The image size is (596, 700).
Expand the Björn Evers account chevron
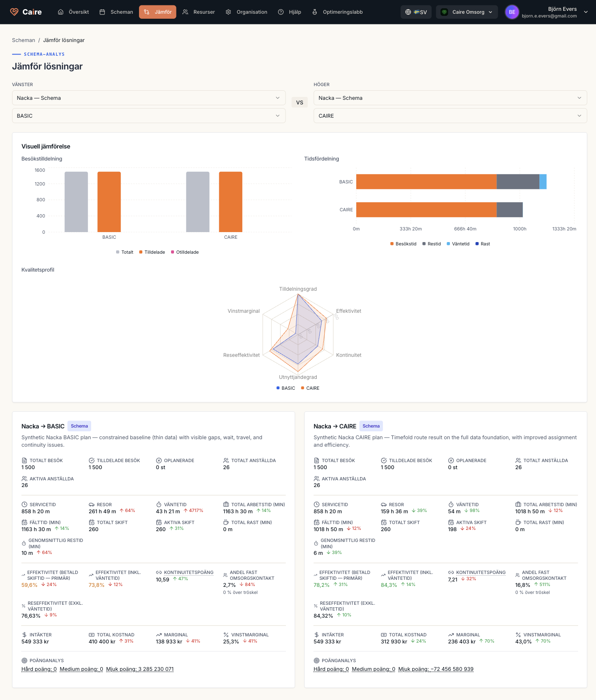(586, 12)
